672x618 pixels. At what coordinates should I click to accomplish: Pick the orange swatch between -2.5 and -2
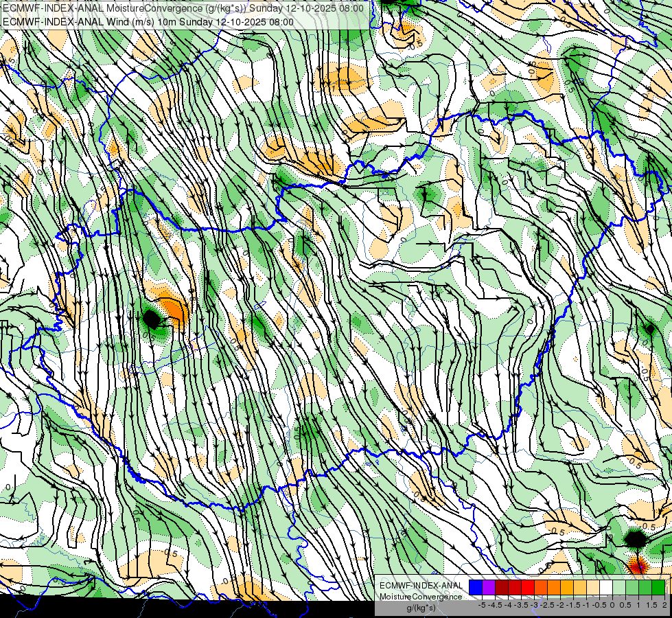[x=554, y=587]
